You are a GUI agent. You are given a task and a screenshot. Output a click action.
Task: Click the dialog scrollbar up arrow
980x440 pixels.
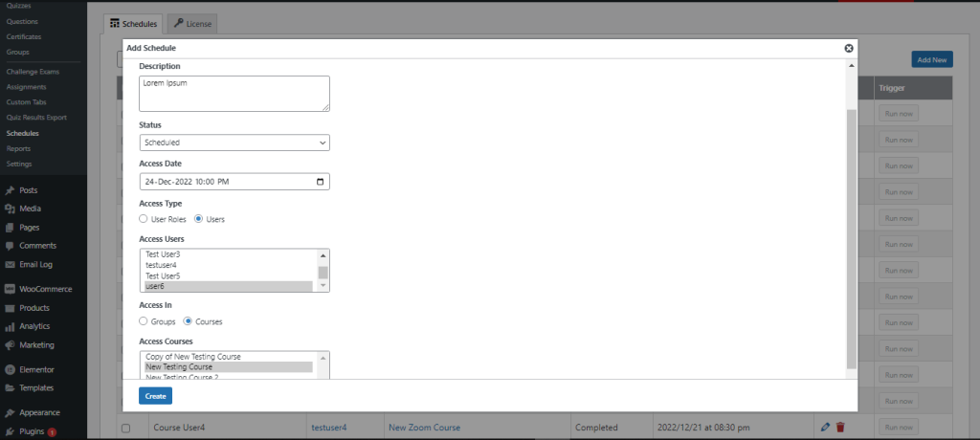851,65
